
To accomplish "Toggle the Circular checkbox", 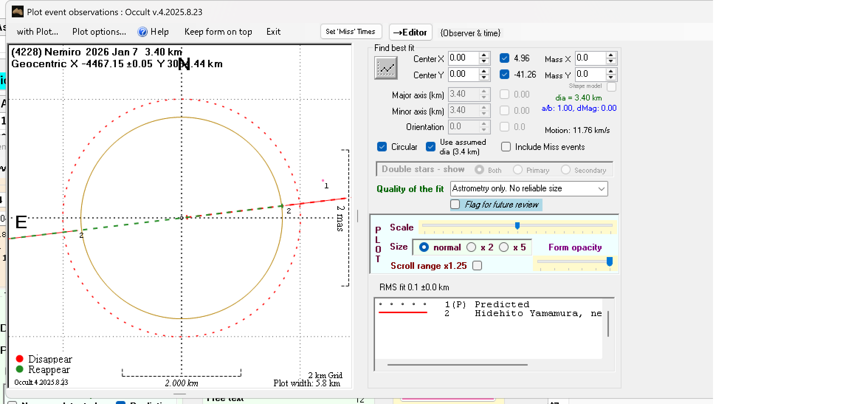I will [382, 147].
